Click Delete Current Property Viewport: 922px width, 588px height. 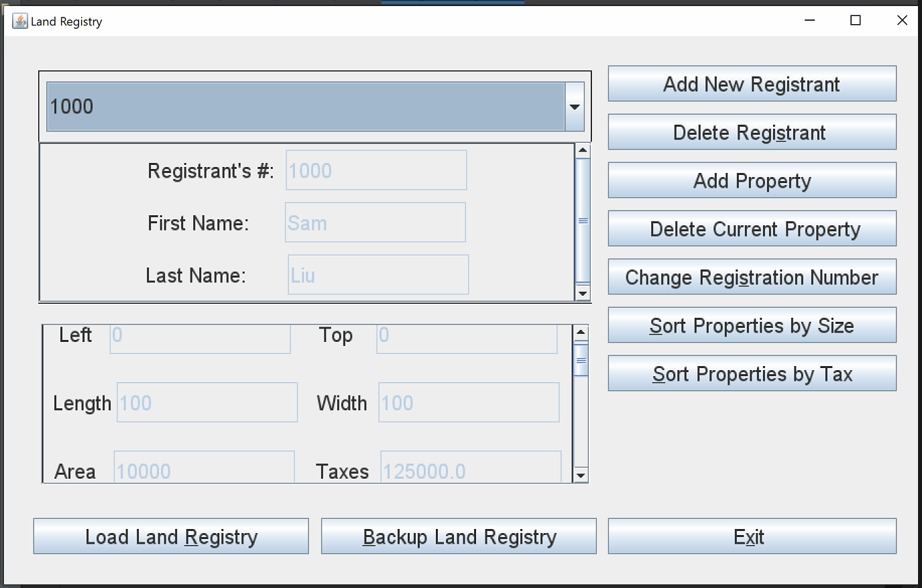[751, 229]
